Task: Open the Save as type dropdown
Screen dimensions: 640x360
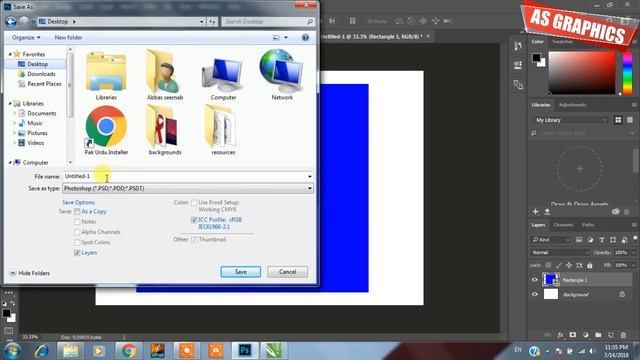Action: tap(188, 188)
